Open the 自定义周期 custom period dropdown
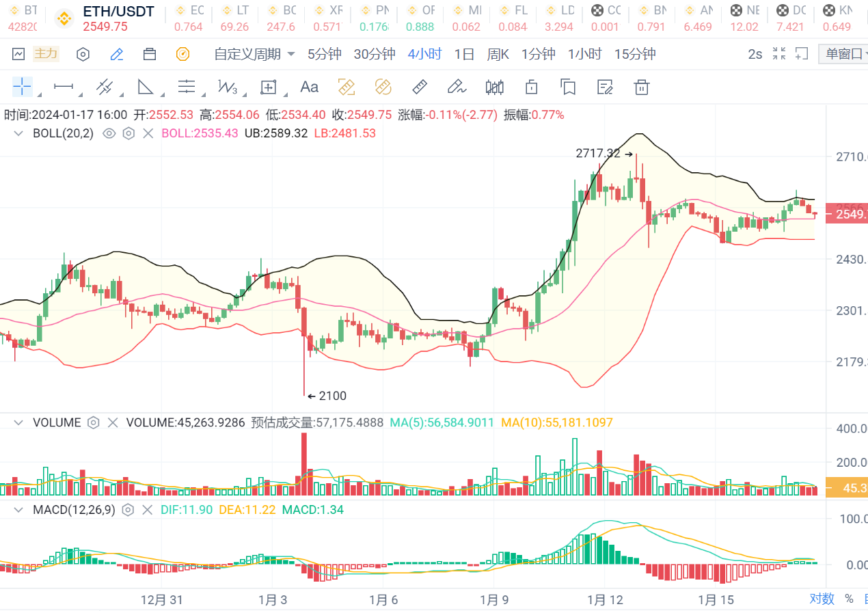Image resolution: width=868 pixels, height=611 pixels. coord(254,54)
